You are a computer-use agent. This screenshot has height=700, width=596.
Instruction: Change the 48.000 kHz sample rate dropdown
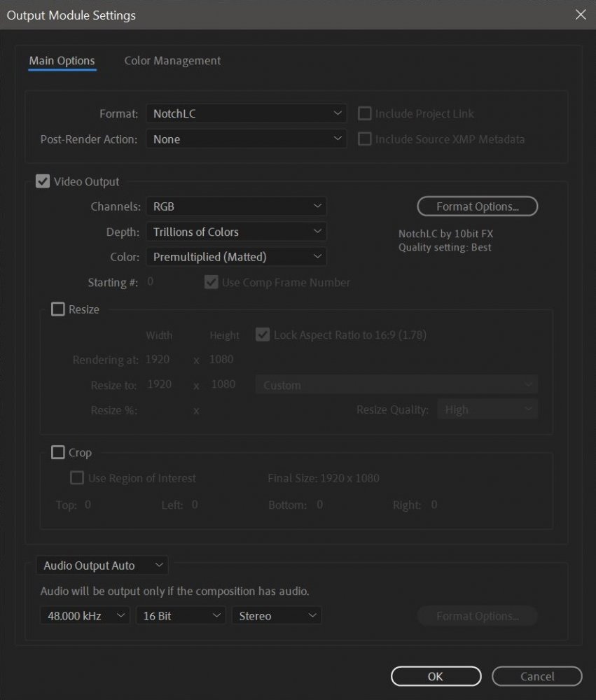(x=85, y=616)
